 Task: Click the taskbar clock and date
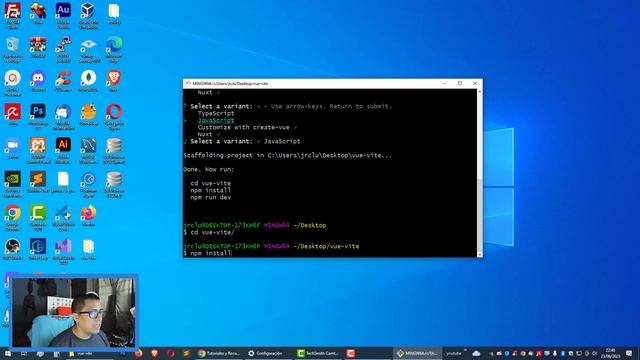coord(610,353)
